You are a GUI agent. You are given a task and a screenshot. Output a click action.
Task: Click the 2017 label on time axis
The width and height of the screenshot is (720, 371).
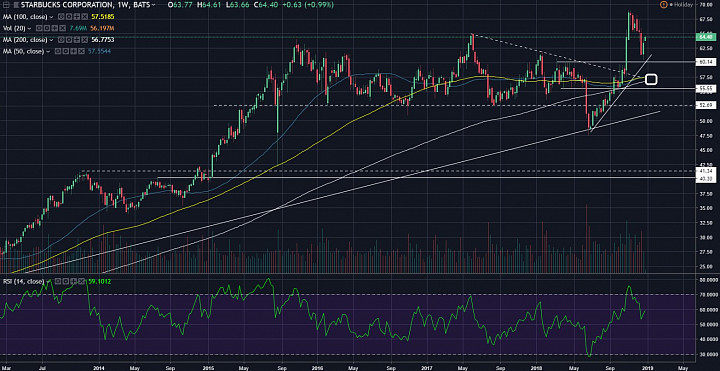click(x=427, y=368)
